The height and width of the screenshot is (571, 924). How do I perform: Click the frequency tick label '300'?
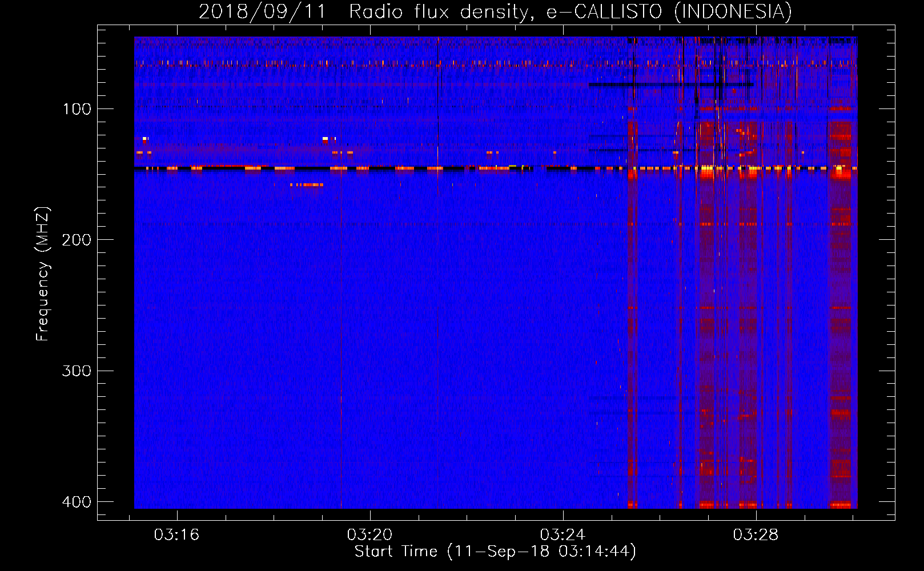[77, 371]
